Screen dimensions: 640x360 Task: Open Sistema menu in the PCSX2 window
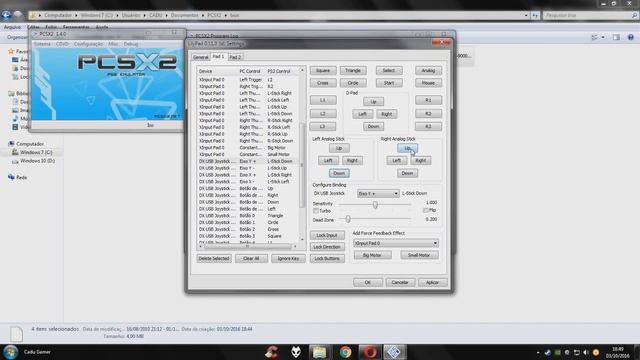tap(42, 44)
